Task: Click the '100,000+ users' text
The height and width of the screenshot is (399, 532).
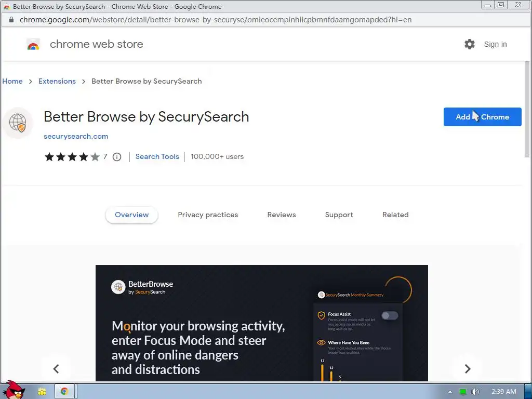Action: tap(217, 157)
